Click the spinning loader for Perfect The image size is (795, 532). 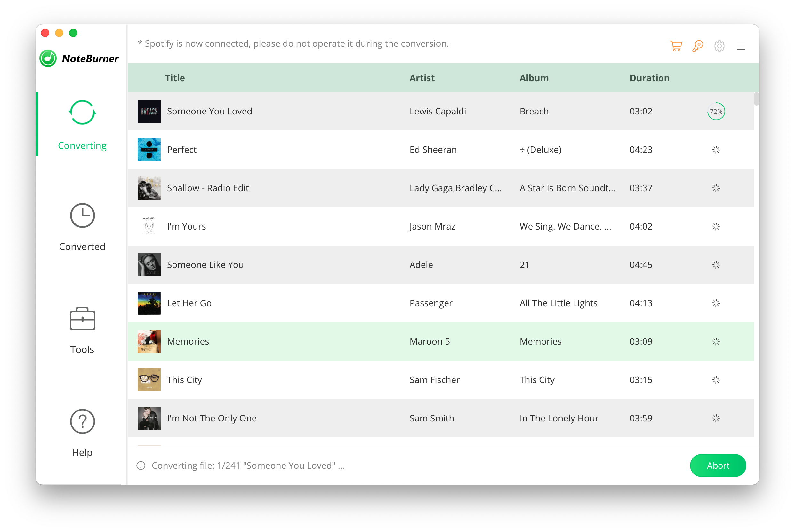(x=716, y=149)
